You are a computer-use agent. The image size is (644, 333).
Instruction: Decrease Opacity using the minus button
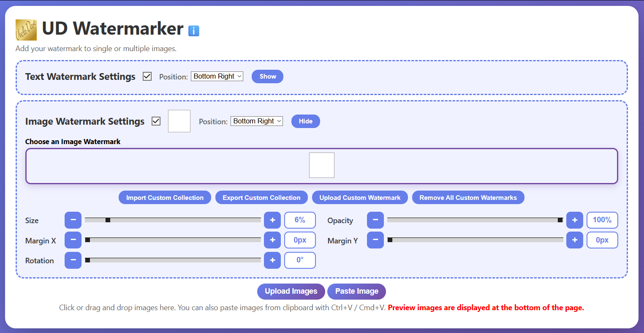click(x=375, y=220)
